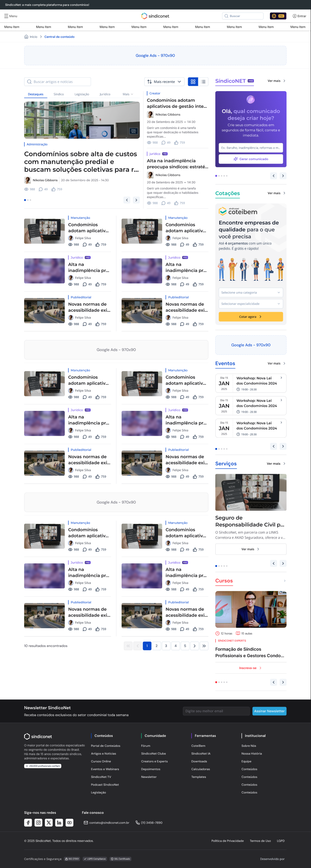311x868 pixels.
Task: Open YouTube icon in footer
Action: pos(70,822)
